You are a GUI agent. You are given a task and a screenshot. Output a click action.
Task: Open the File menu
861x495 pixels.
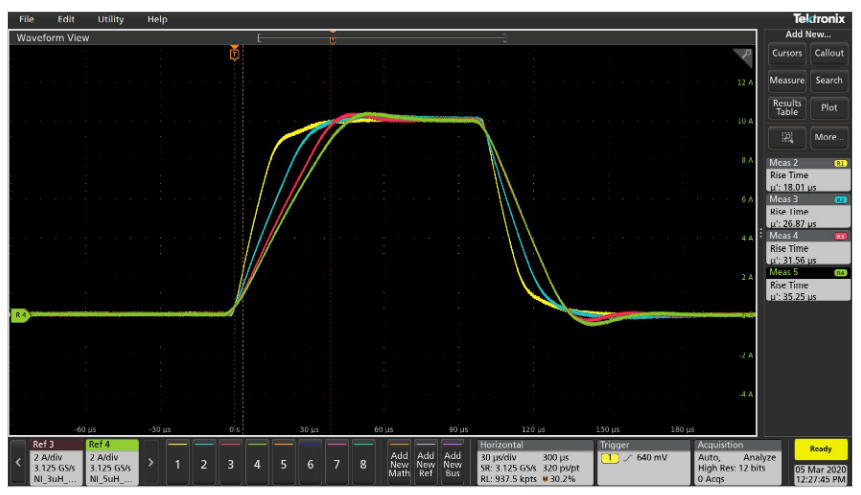(26, 19)
